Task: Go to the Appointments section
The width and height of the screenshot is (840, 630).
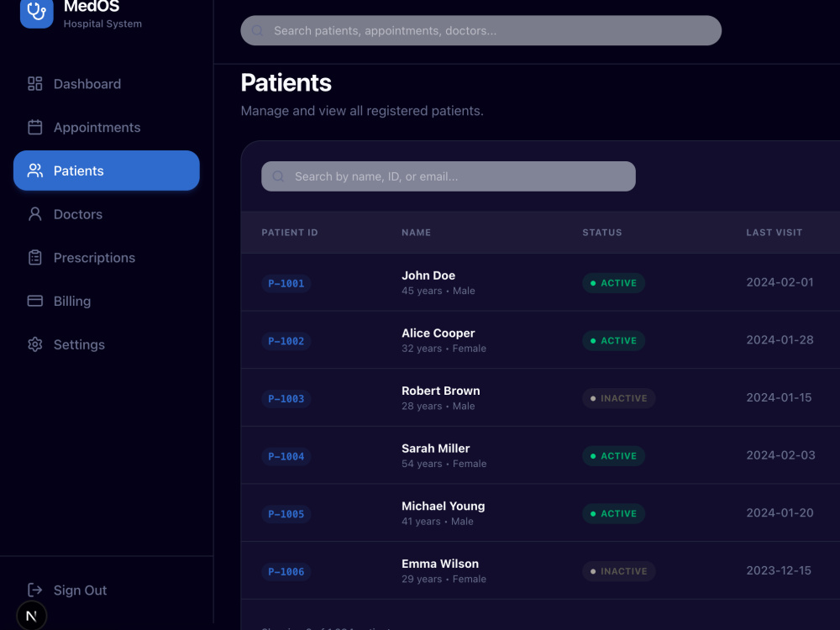Action: (x=107, y=127)
